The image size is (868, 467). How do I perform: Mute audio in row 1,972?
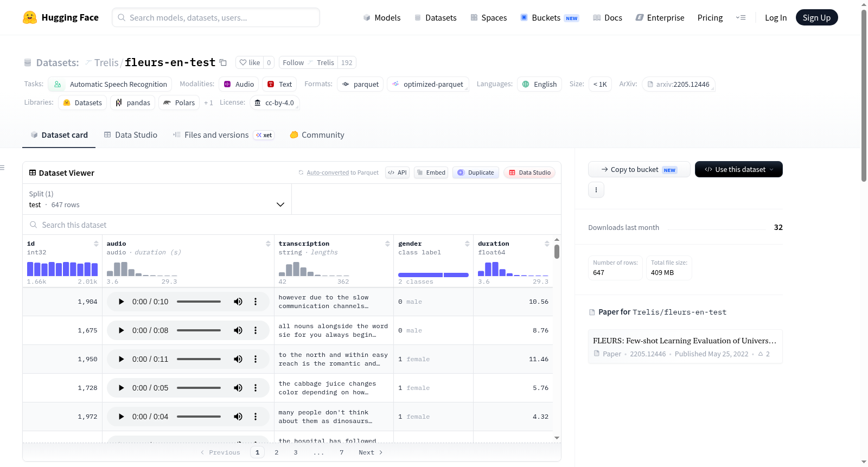click(238, 417)
